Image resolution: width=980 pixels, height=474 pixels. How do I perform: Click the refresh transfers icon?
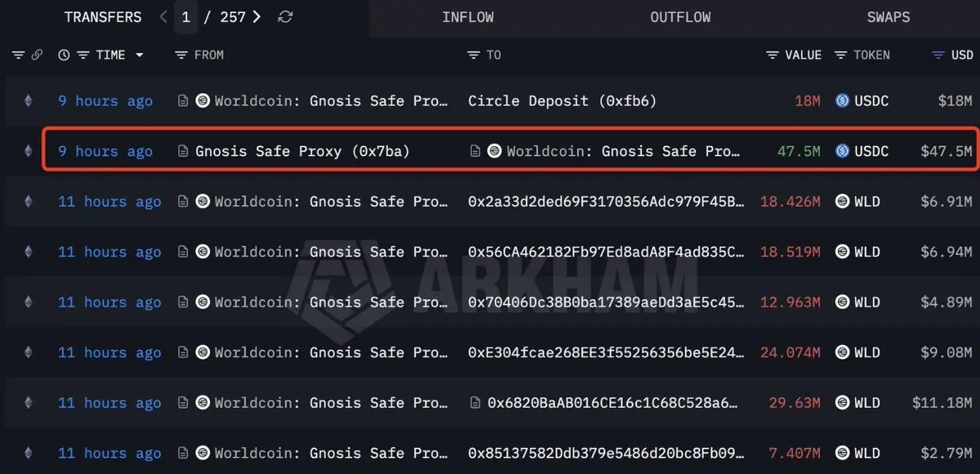[285, 17]
